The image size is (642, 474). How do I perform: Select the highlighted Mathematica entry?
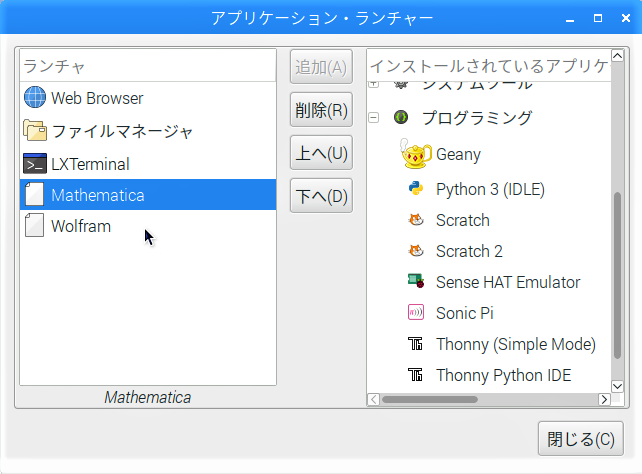pos(148,194)
